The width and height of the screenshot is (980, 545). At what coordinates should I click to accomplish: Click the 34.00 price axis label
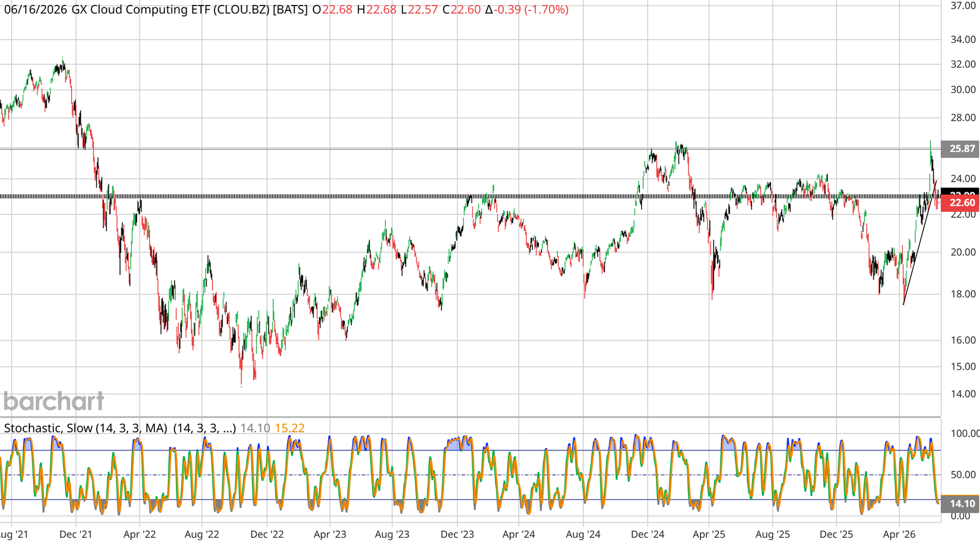[x=963, y=40]
